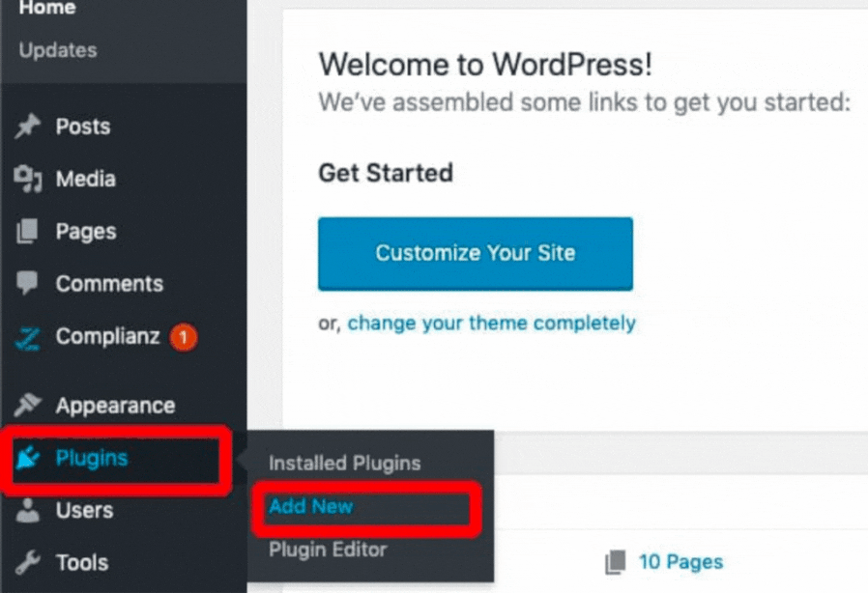The image size is (868, 593).
Task: Click the Posts pushpin icon
Action: coord(28,127)
